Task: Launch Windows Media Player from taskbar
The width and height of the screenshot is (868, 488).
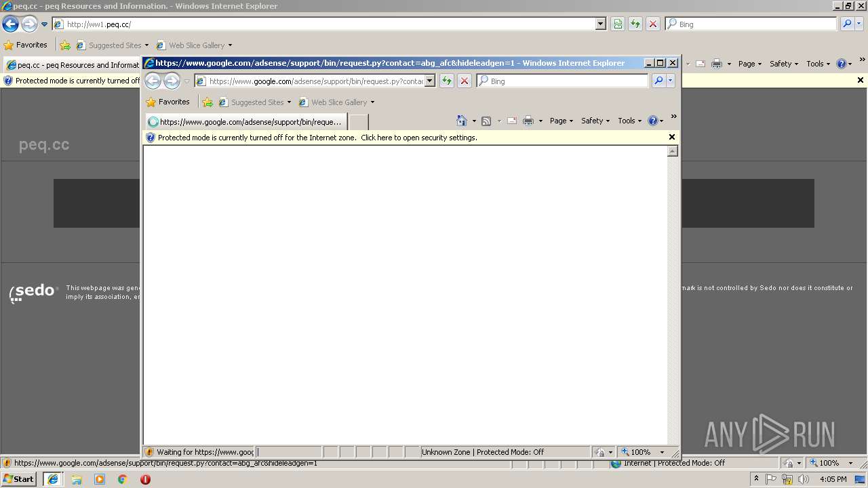Action: click(100, 479)
